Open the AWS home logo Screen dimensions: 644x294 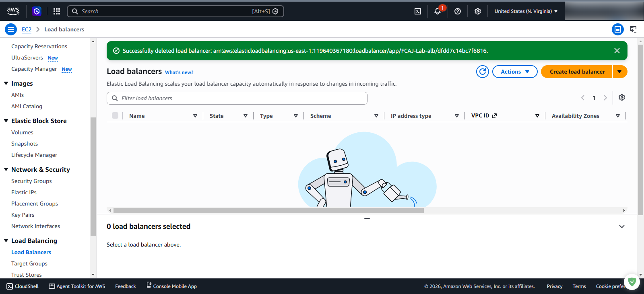pyautogui.click(x=13, y=11)
